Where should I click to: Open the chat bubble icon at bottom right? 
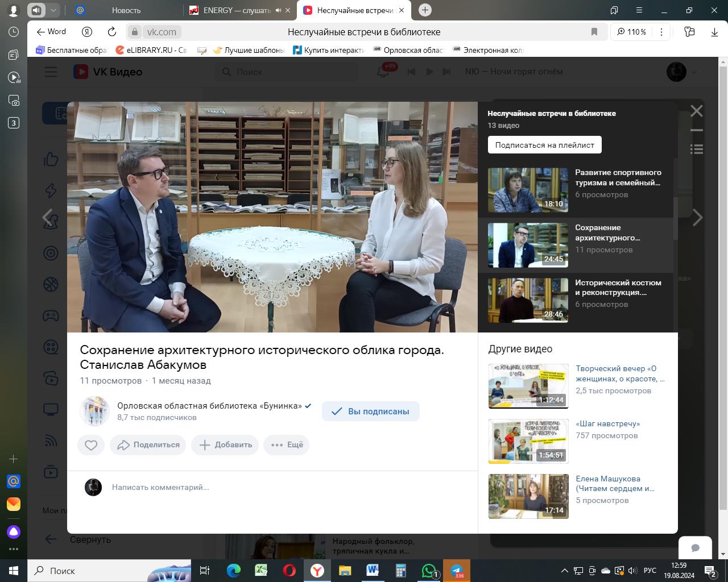(x=695, y=548)
